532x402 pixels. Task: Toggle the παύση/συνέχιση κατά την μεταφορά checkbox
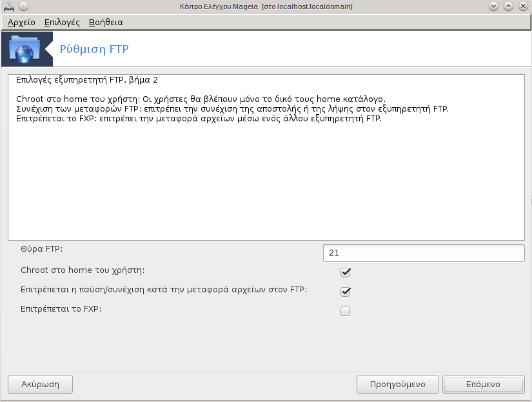(346, 292)
